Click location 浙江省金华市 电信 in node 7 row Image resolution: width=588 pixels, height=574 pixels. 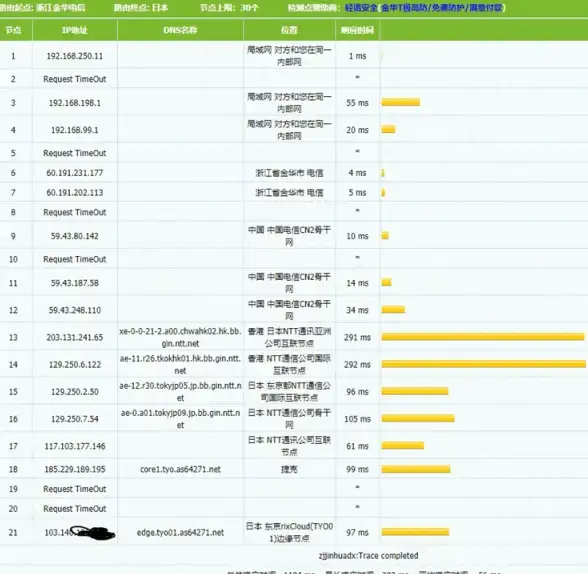289,192
